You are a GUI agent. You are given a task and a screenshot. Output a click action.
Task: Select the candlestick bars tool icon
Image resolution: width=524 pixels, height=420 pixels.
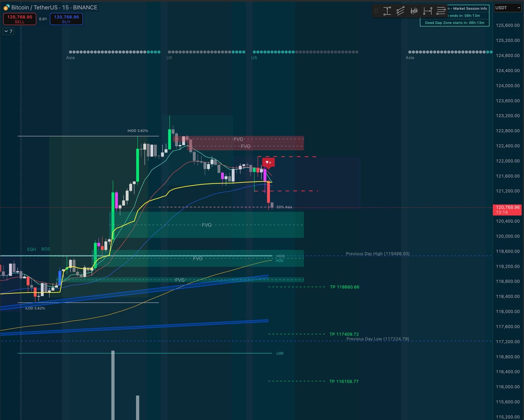414,11
